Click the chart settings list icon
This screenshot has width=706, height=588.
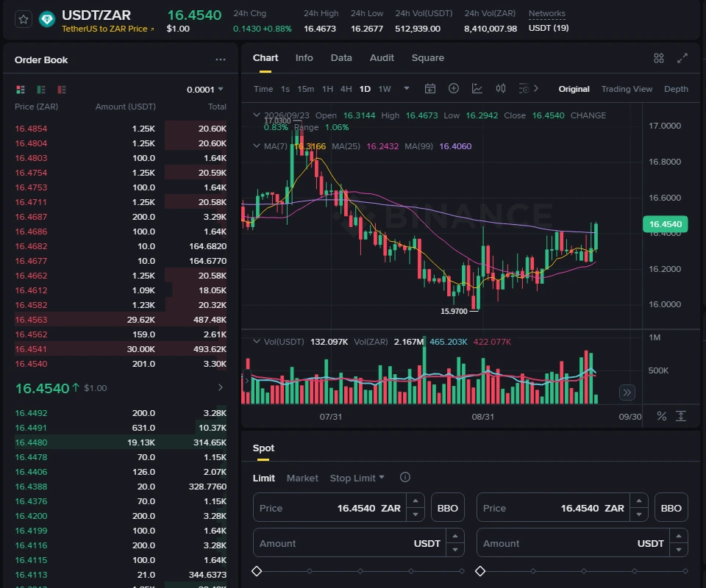point(524,89)
